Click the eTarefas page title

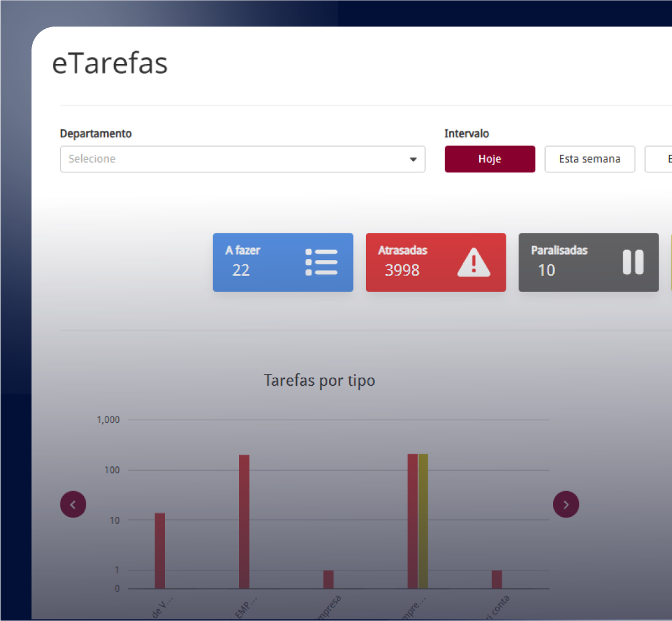pyautogui.click(x=110, y=64)
